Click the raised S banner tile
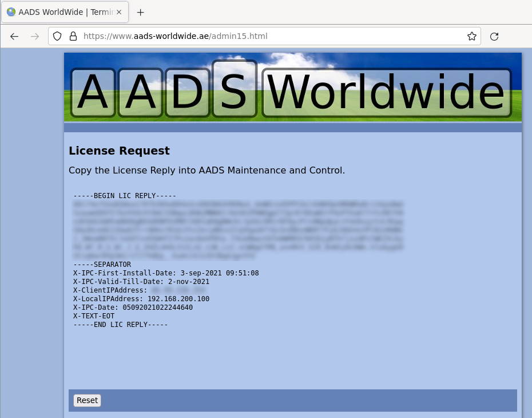The width and height of the screenshot is (532, 418). (233, 88)
